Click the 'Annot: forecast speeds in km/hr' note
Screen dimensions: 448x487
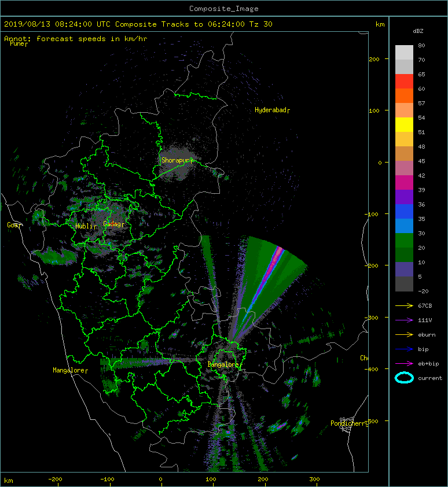point(76,39)
